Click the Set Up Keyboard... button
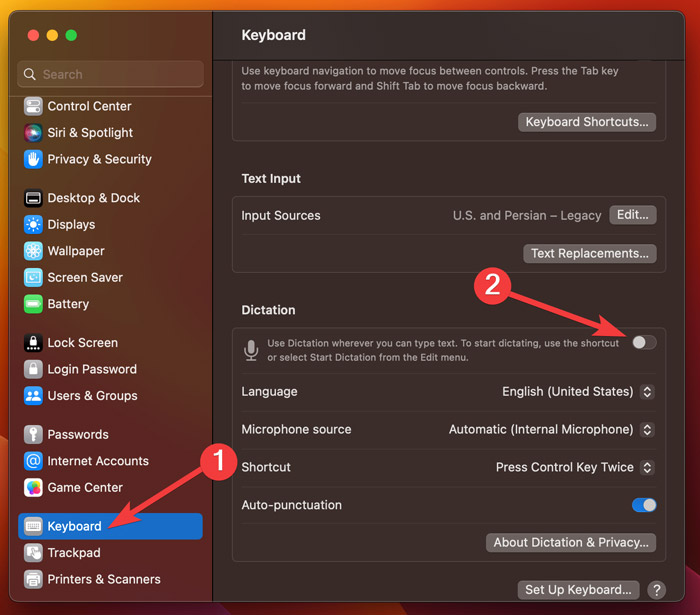 [578, 590]
